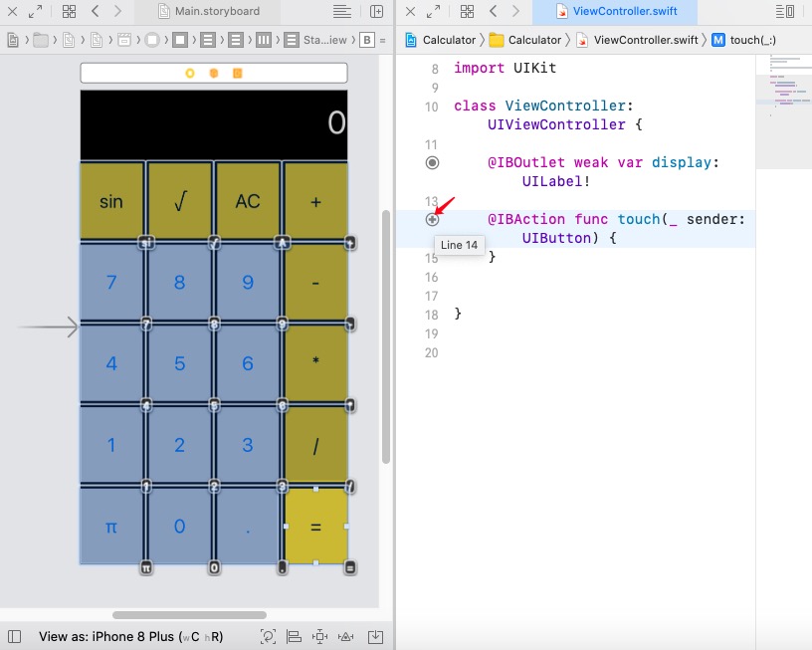Image resolution: width=812 pixels, height=650 pixels.
Task: Select the B button breadcrumb item
Action: 367,40
